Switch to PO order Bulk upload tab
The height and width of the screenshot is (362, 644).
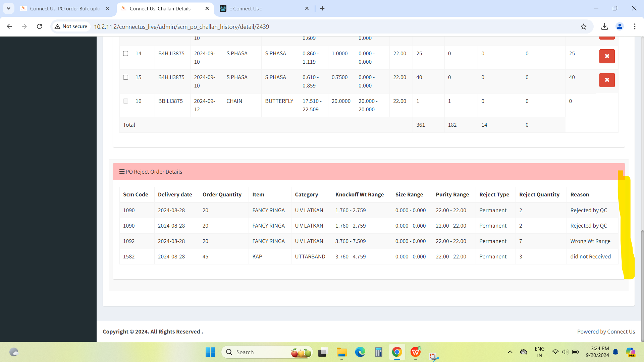tap(65, 8)
